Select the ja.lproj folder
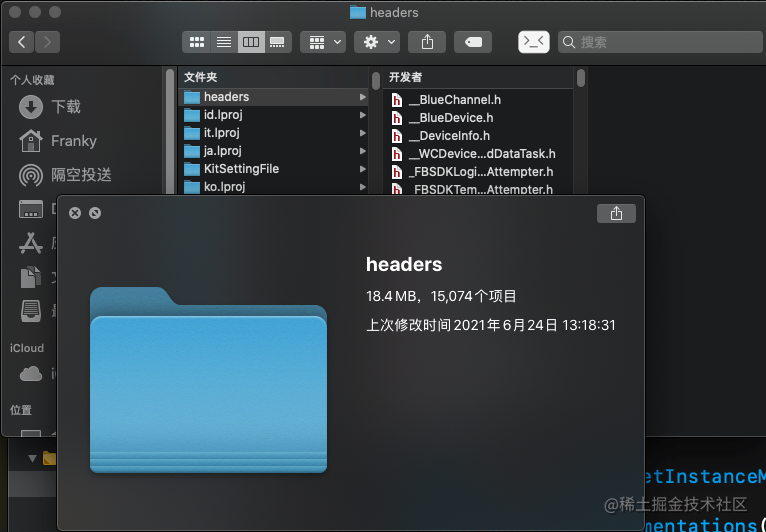This screenshot has width=766, height=532. pyautogui.click(x=274, y=150)
